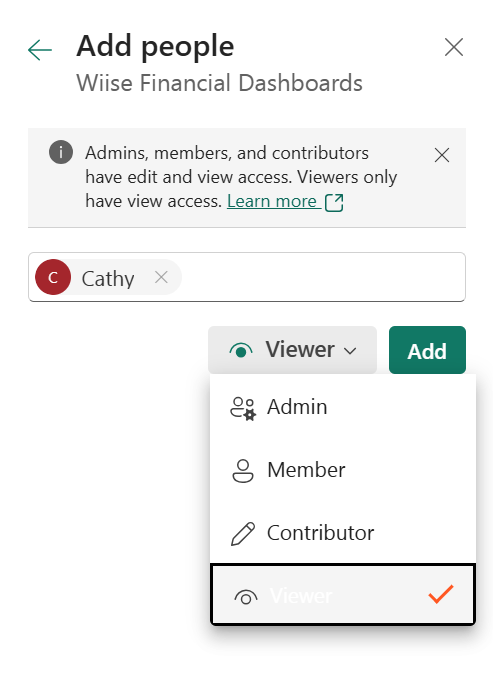Screen dimensions: 493x673
Task: Select the highlighted Viewer option
Action: pos(343,594)
